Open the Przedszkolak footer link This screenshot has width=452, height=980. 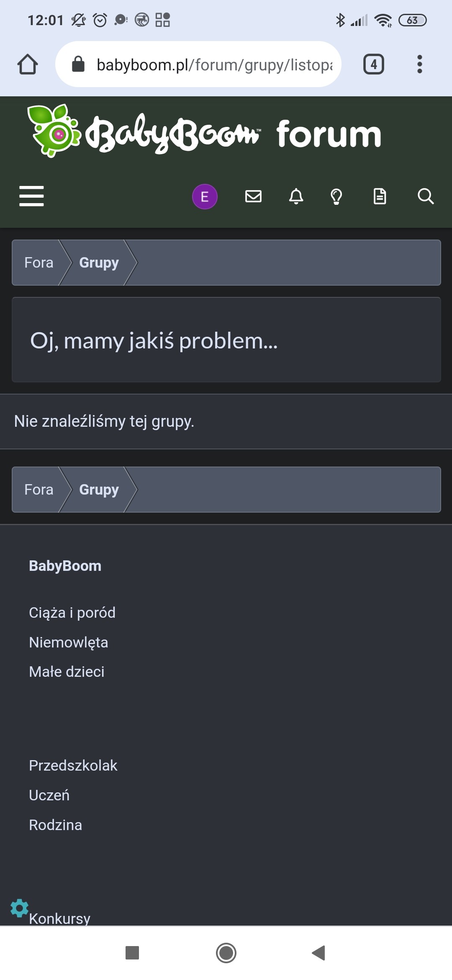tap(73, 766)
